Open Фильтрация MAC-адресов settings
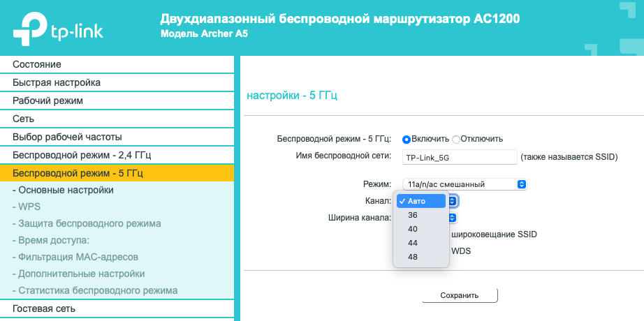The image size is (644, 321). point(78,257)
